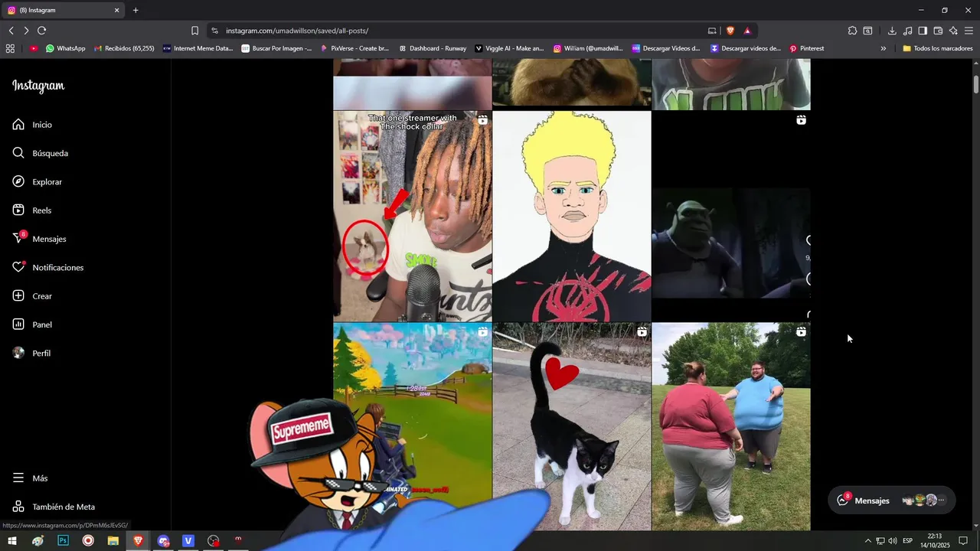Show hidden system tray icons

click(867, 541)
